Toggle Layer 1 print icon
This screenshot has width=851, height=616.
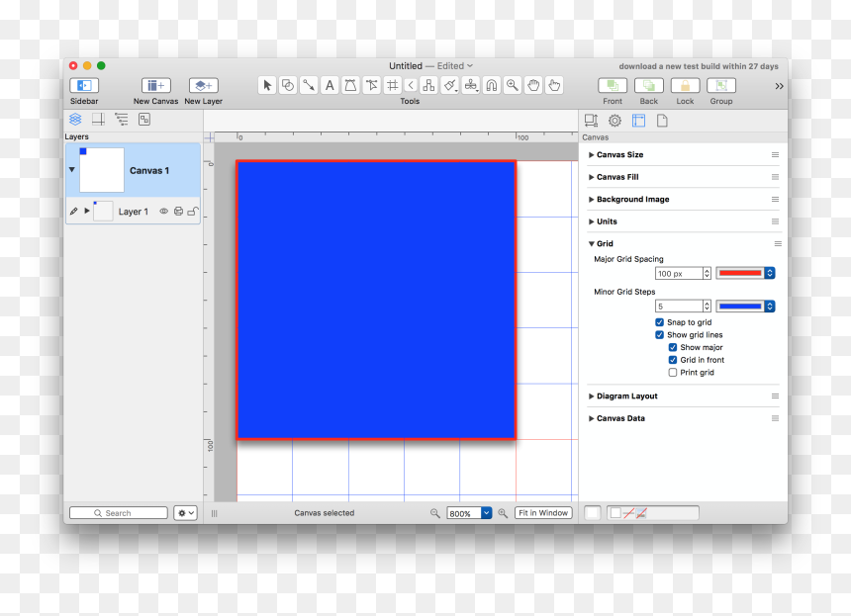pyautogui.click(x=178, y=211)
